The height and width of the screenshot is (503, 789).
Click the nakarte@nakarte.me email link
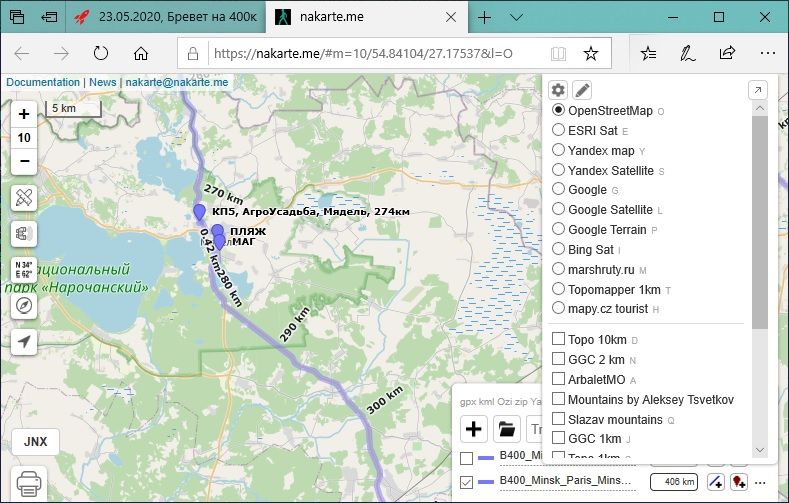coord(177,82)
